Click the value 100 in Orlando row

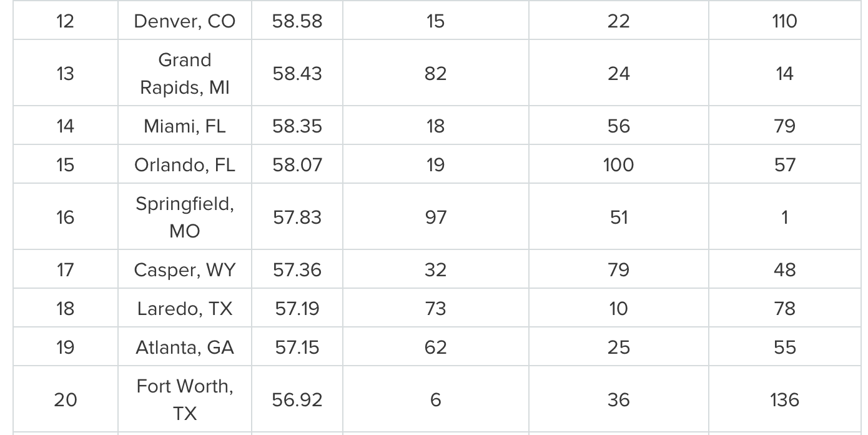coord(618,165)
